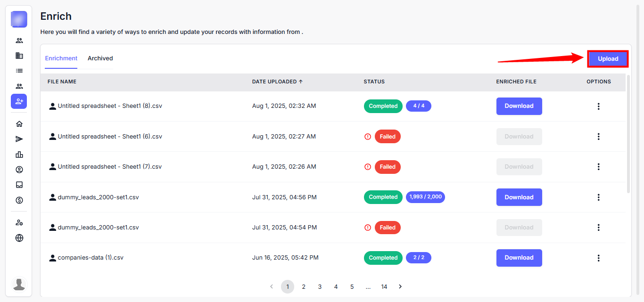Open the companies building icon in sidebar

click(x=19, y=56)
